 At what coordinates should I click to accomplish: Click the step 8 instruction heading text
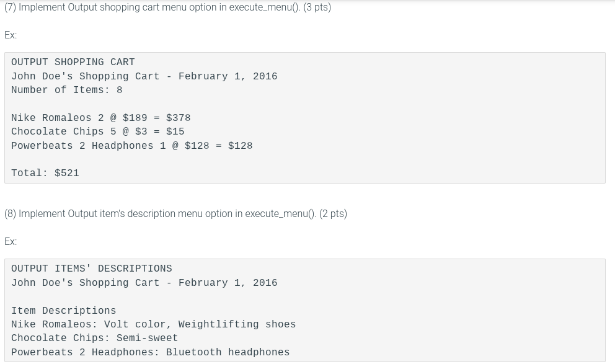click(x=175, y=214)
